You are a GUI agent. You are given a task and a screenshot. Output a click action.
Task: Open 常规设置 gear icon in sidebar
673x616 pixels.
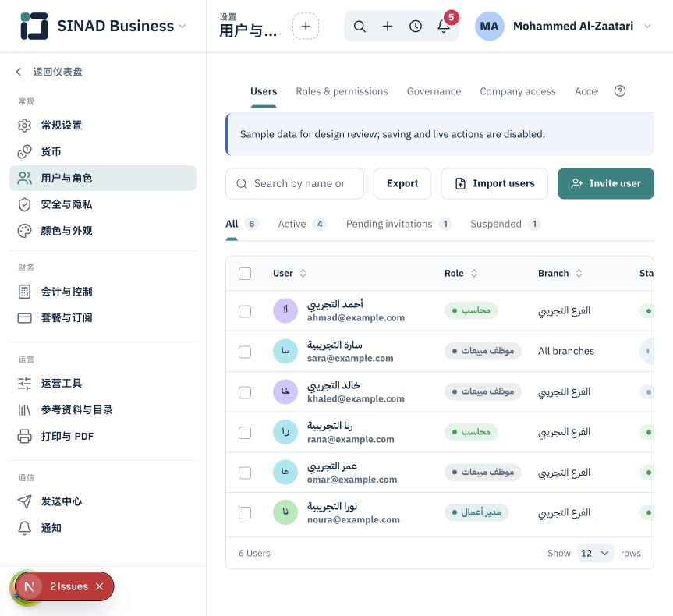pyautogui.click(x=24, y=126)
